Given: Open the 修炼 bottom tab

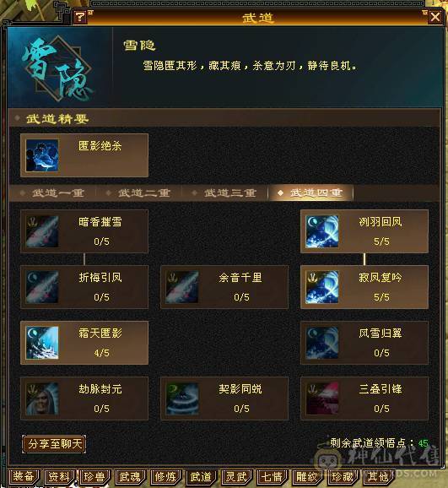Looking at the screenshot, I should click(x=165, y=477).
